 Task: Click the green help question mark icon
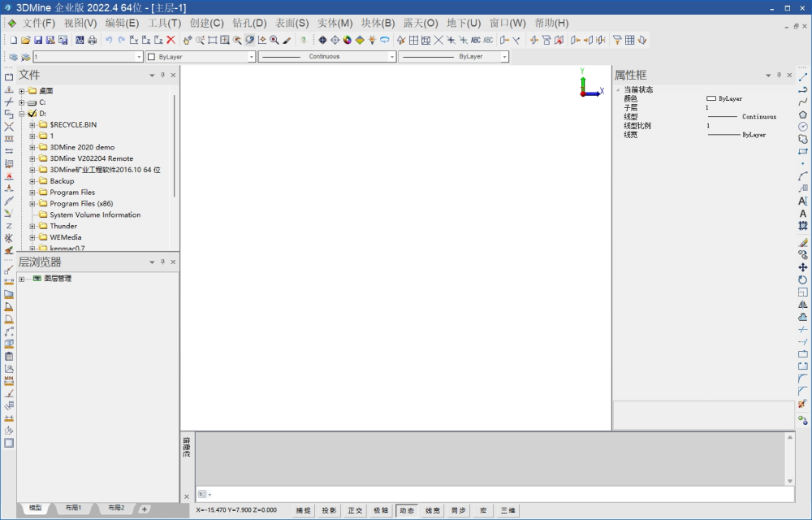pyautogui.click(x=304, y=40)
